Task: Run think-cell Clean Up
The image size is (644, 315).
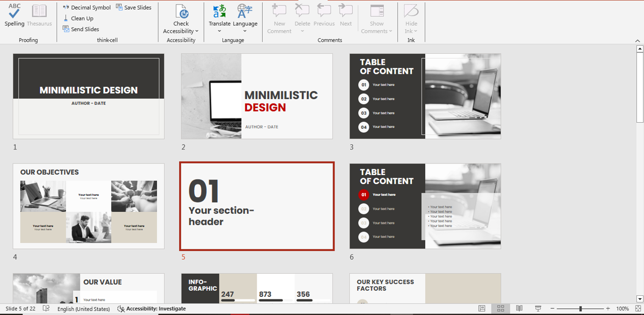Action: [x=78, y=18]
